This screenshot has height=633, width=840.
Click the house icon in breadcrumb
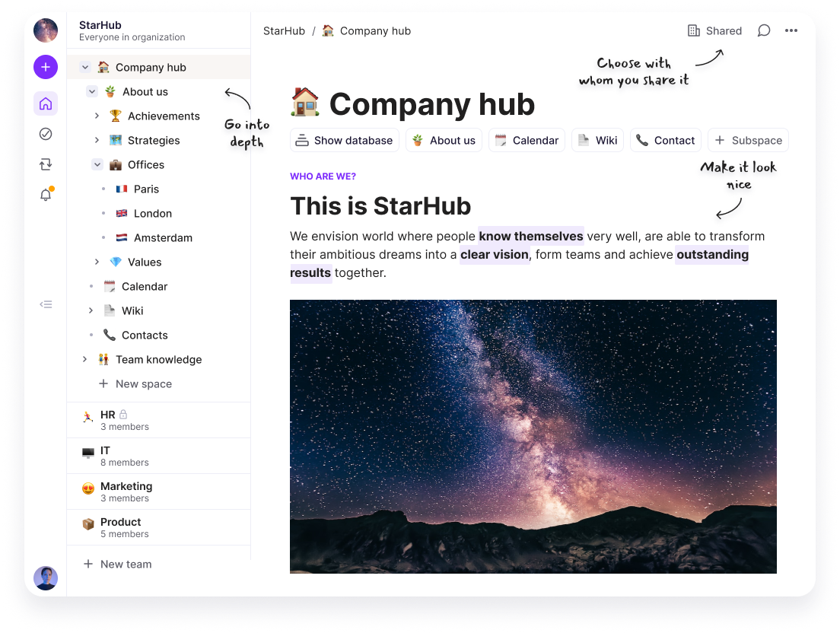click(328, 30)
